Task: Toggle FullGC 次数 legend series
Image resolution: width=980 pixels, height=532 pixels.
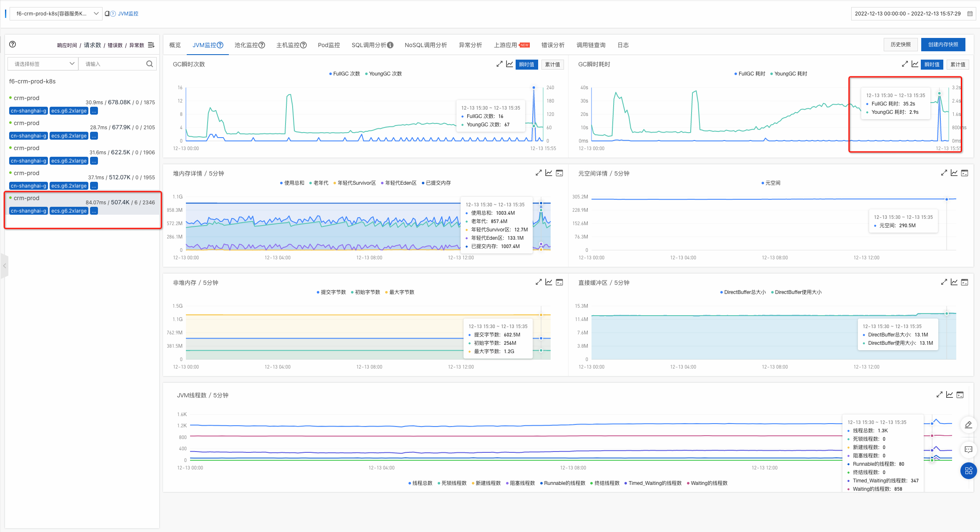Action: pos(344,74)
